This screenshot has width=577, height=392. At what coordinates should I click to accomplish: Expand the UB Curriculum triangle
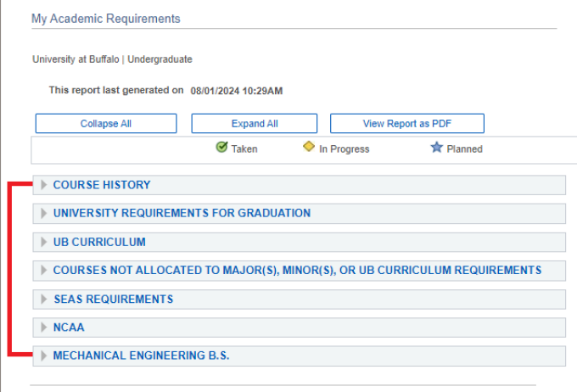coord(44,242)
